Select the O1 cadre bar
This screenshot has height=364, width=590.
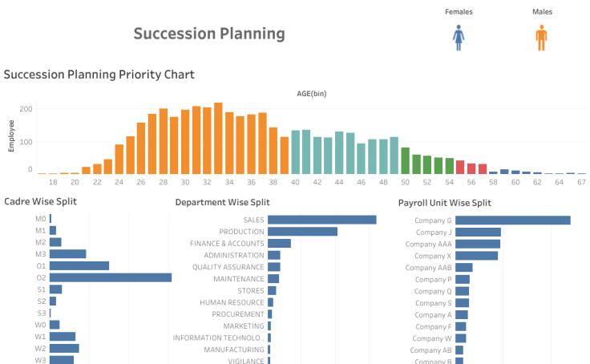point(79,265)
